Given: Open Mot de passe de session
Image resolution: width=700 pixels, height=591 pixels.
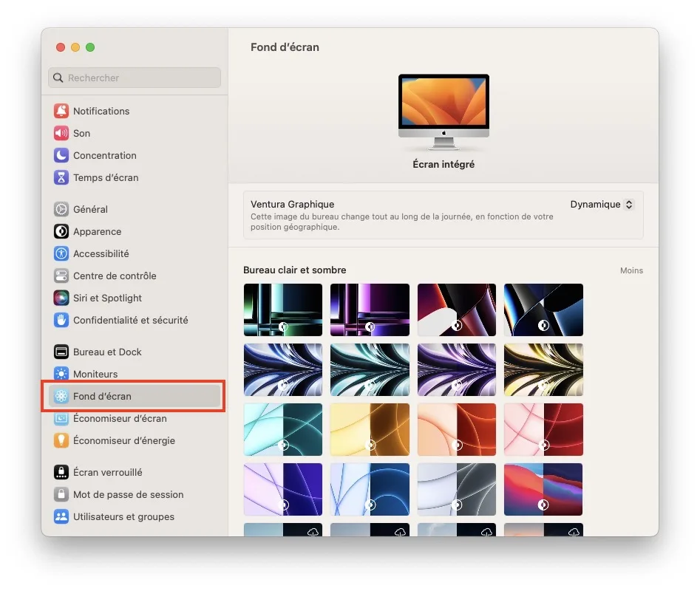Looking at the screenshot, I should [x=128, y=494].
